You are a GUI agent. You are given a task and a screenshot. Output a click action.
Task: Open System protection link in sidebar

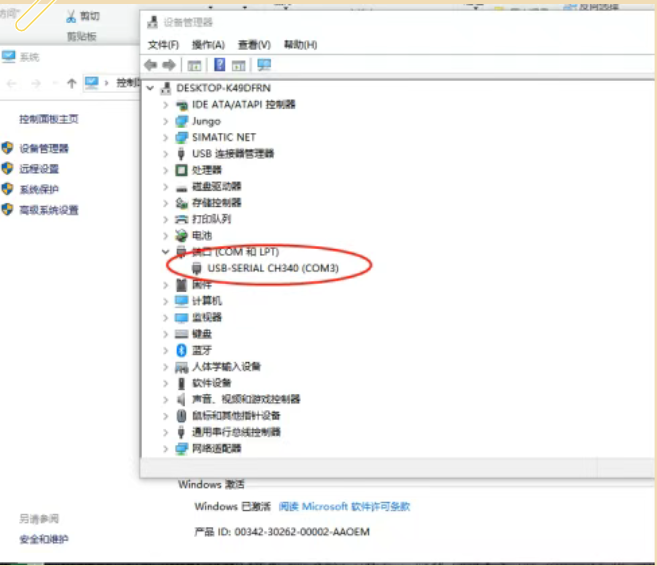click(x=39, y=189)
